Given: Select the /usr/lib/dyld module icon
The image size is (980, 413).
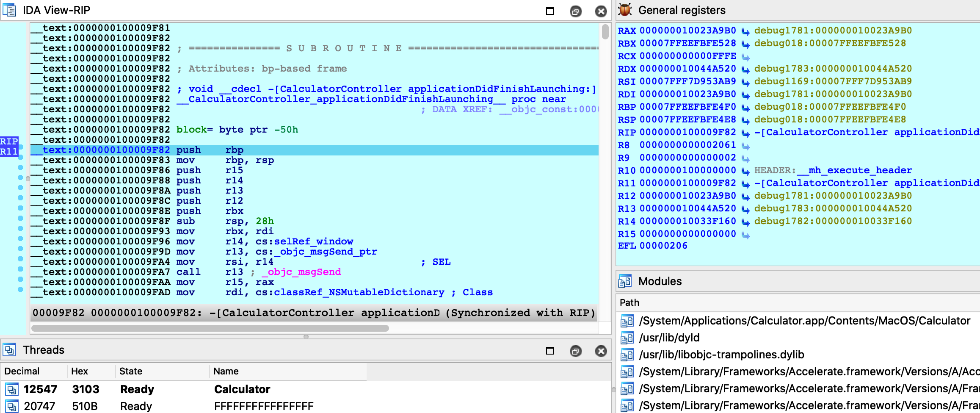Looking at the screenshot, I should coord(627,338).
